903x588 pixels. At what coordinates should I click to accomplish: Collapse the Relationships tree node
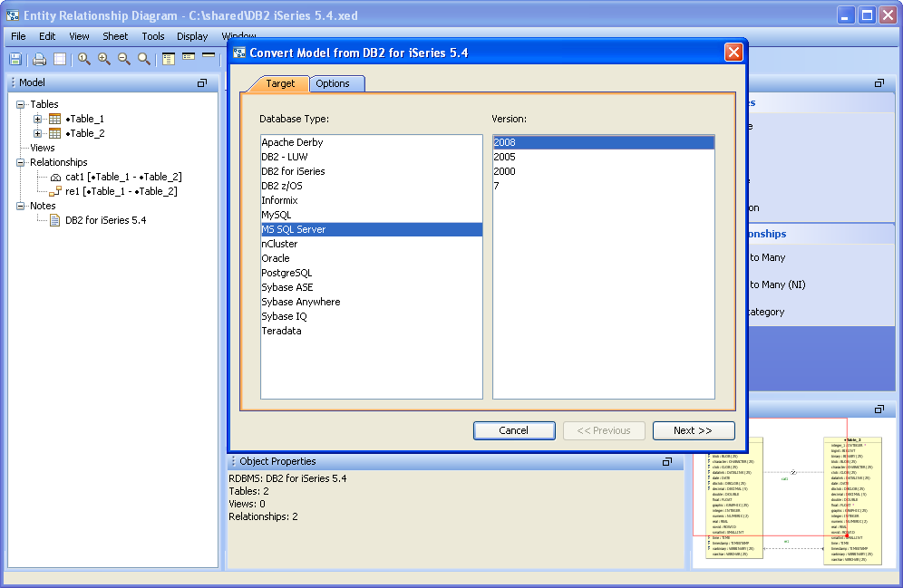point(21,162)
